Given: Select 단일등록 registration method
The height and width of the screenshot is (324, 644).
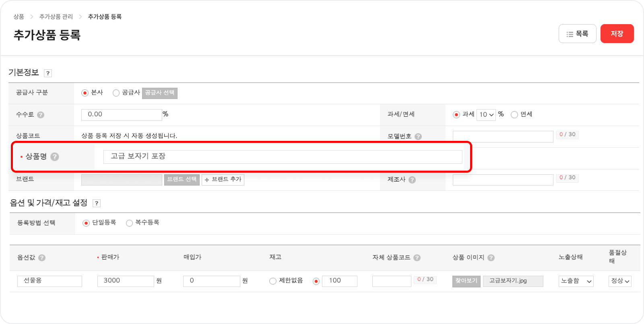Looking at the screenshot, I should pyautogui.click(x=86, y=223).
